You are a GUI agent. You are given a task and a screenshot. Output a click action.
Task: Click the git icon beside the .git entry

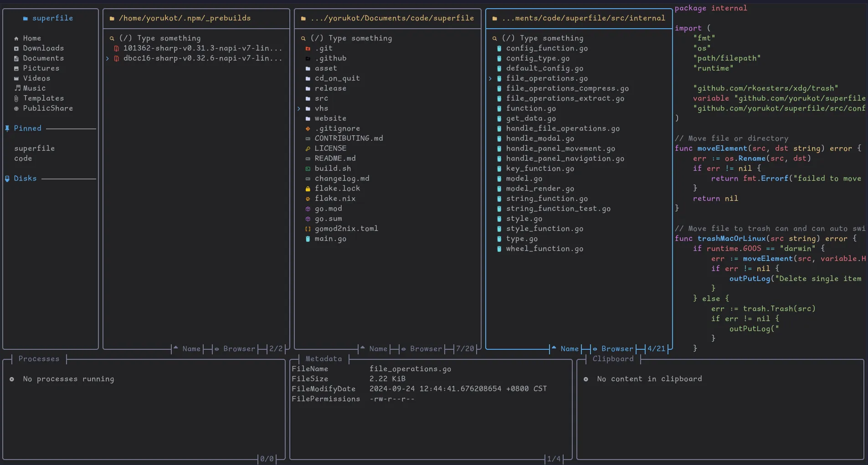[x=308, y=48]
